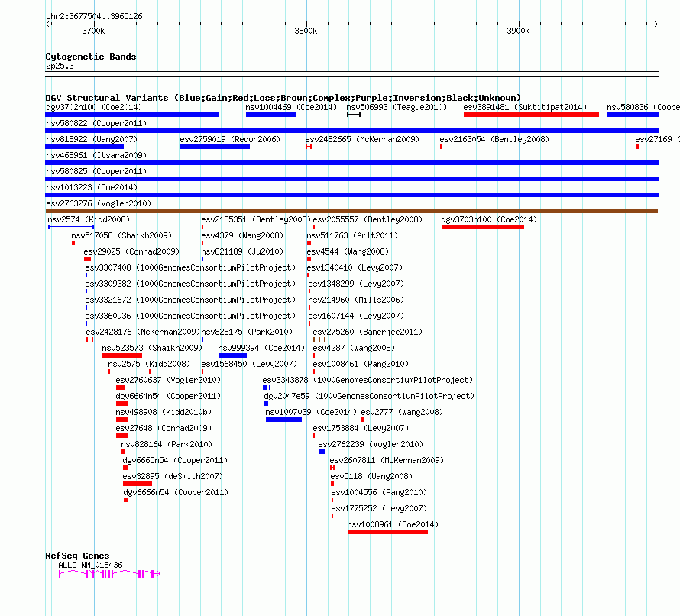Select esv2777 (Wang2008) label
680x616 pixels.
pyautogui.click(x=402, y=412)
